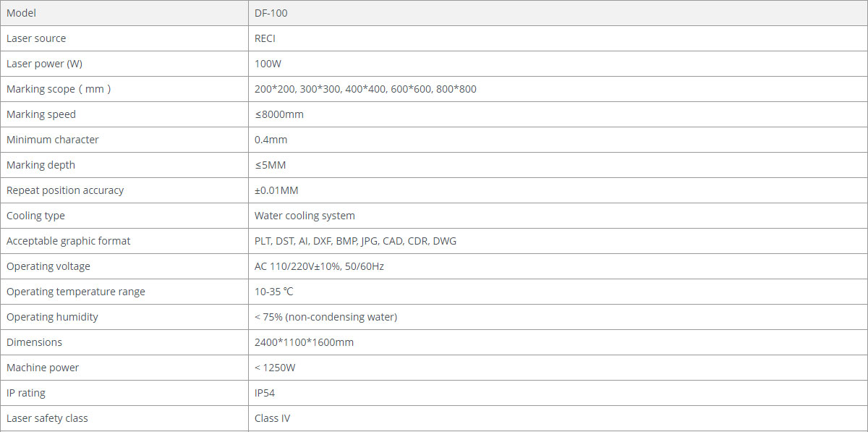Select the IP54 rating value

point(265,393)
